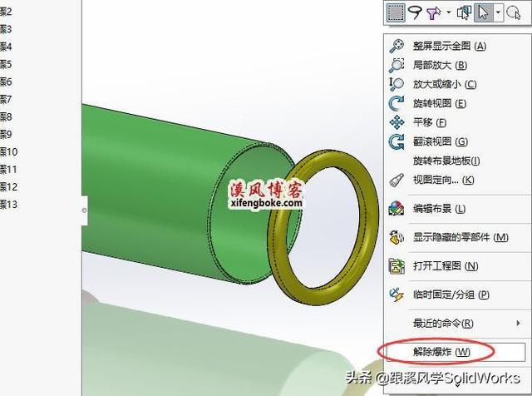Click the temporary fix/group icon
Image resolution: width=532 pixels, height=396 pixels.
[x=397, y=295]
